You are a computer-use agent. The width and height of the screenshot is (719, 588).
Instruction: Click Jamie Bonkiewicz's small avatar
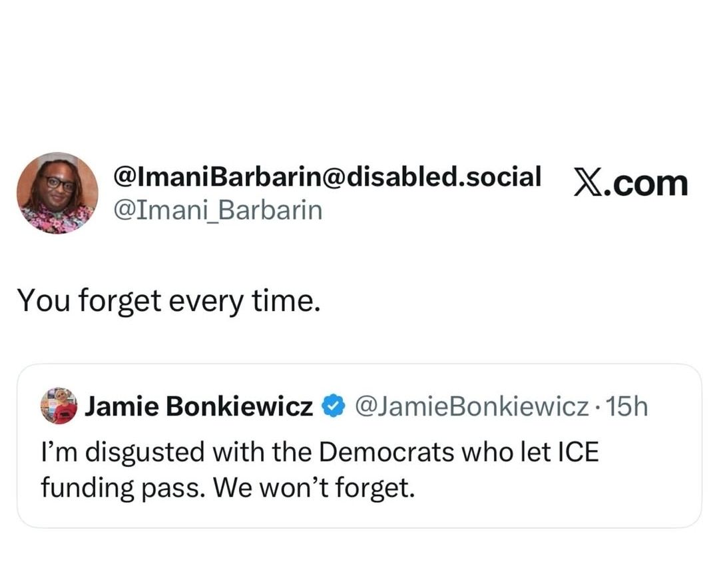[59, 406]
